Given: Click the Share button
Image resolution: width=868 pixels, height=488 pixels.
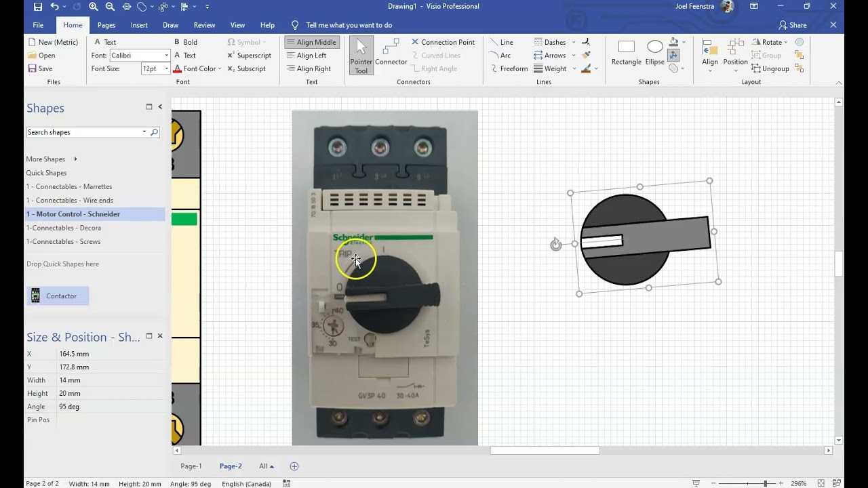Looking at the screenshot, I should pyautogui.click(x=793, y=25).
